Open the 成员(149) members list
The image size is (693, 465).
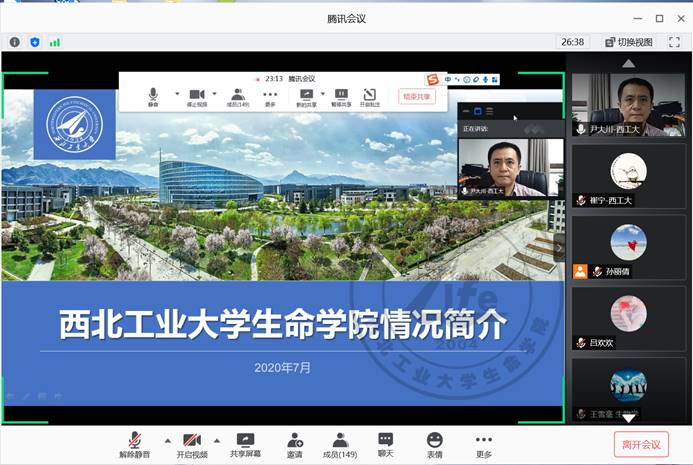pos(340,444)
